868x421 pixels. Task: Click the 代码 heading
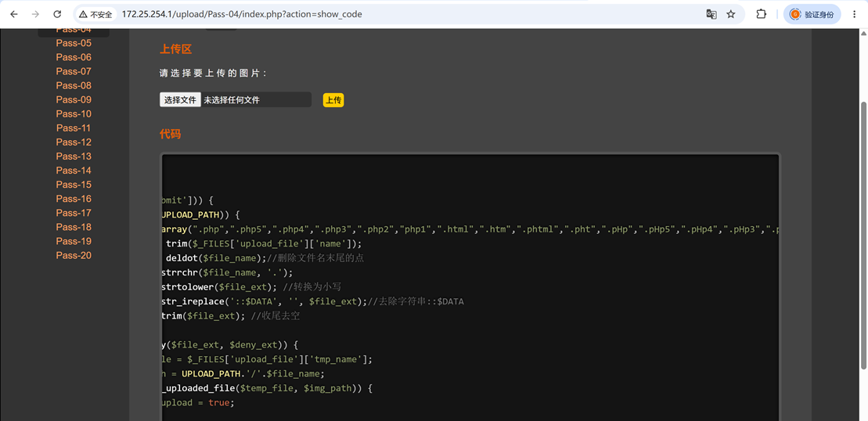(x=170, y=134)
